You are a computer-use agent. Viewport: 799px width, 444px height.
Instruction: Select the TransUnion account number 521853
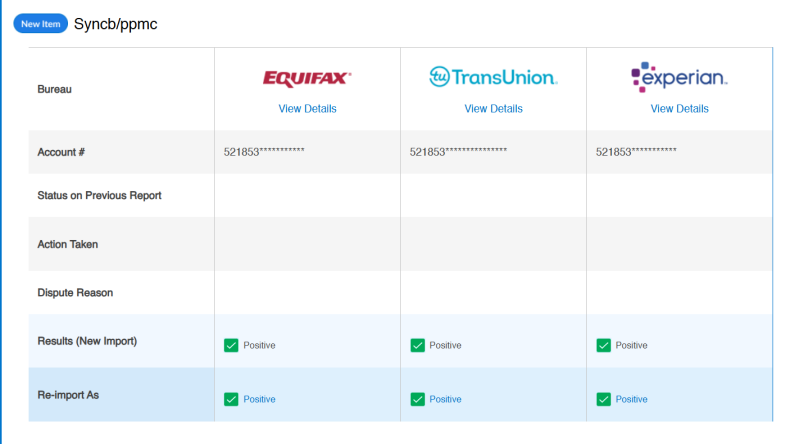(458, 151)
